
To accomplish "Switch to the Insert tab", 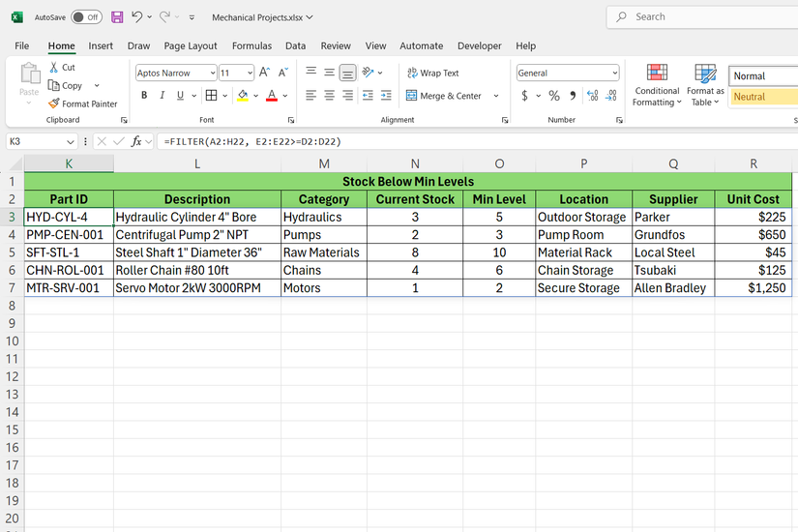I will 101,45.
